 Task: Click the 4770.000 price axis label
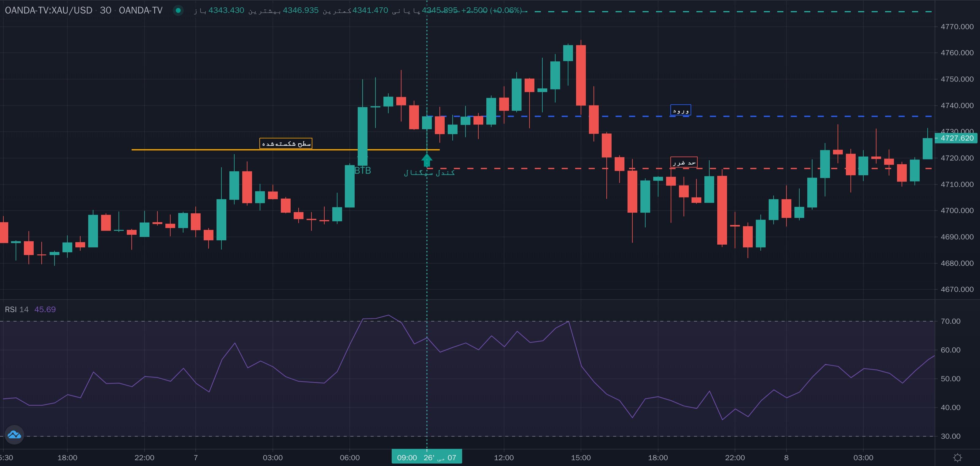[957, 27]
